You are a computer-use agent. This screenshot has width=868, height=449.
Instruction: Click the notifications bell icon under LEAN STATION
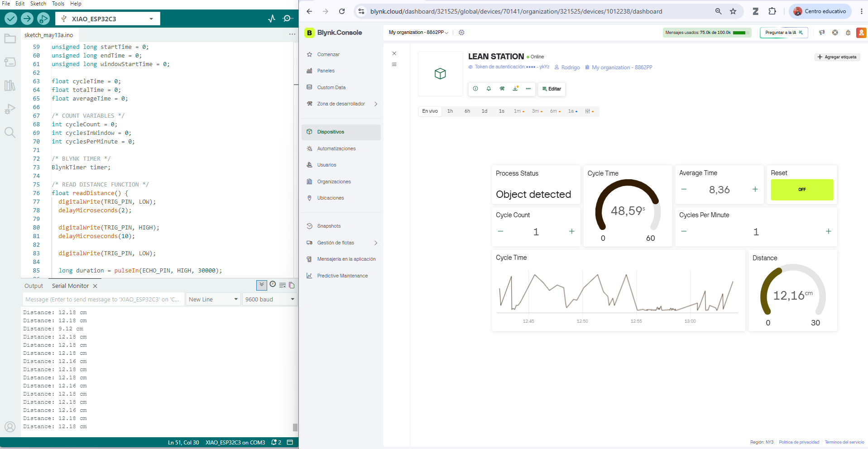pos(489,89)
